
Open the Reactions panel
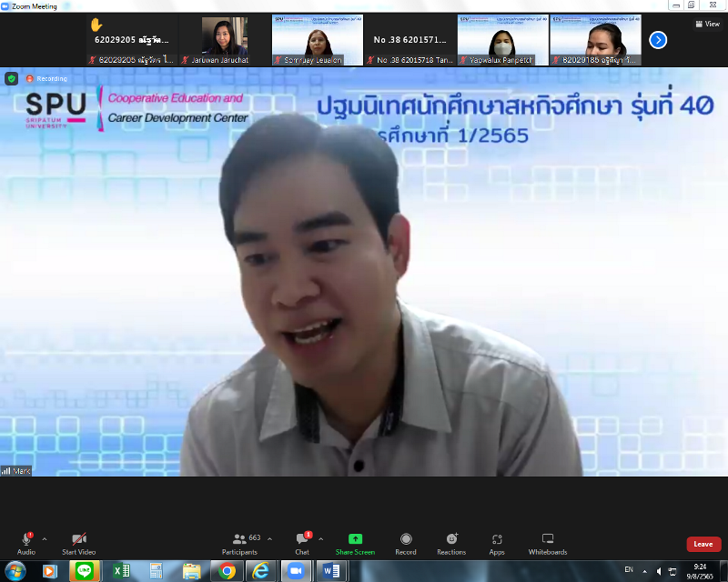coord(451,539)
